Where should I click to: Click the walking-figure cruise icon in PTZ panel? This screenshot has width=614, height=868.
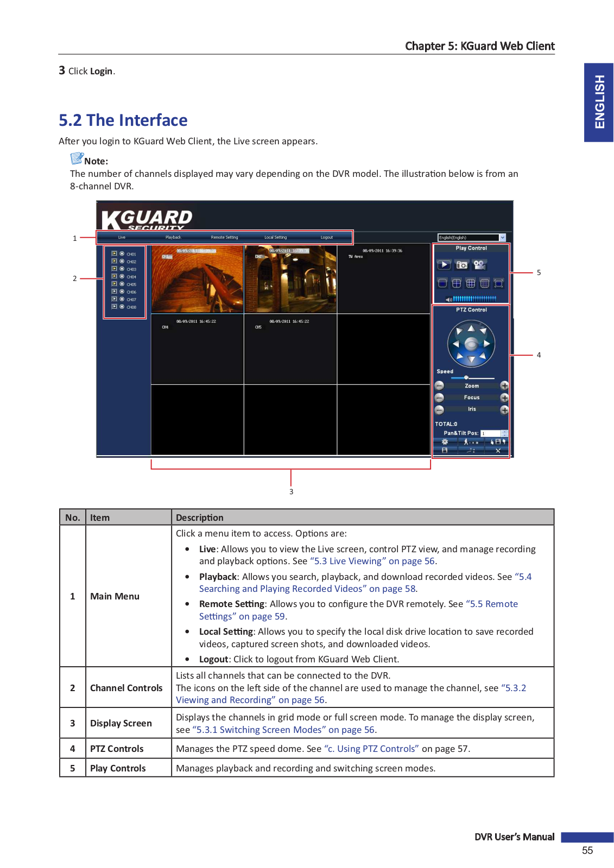[x=471, y=442]
